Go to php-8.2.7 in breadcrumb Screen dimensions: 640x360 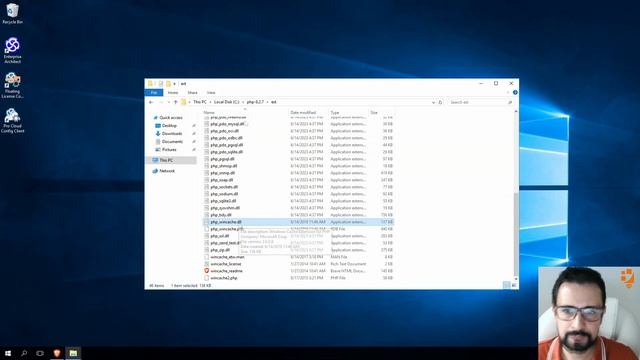click(x=255, y=102)
